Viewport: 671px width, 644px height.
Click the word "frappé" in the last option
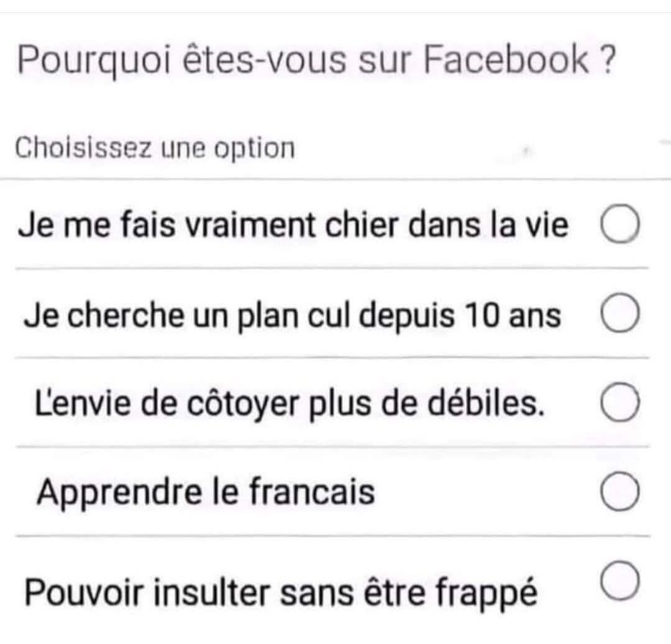[486, 592]
